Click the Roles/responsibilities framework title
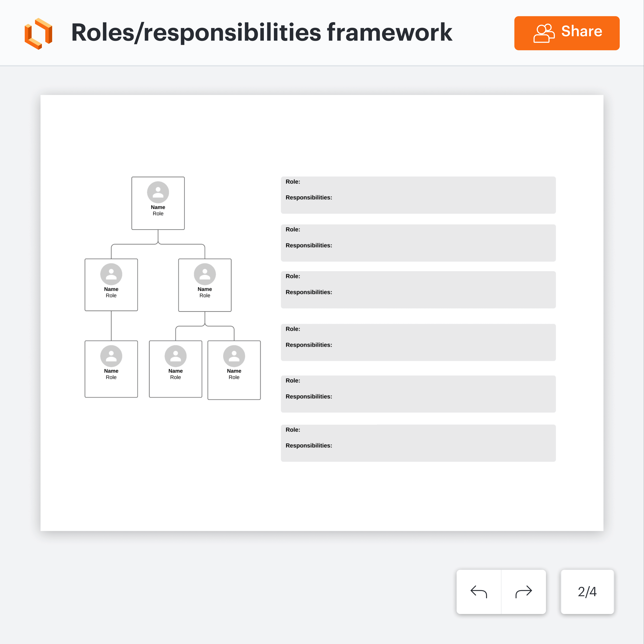 (x=262, y=33)
